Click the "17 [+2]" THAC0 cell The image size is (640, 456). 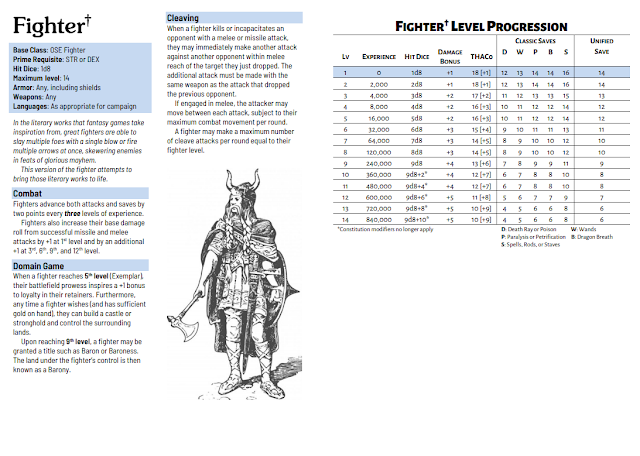click(x=481, y=96)
